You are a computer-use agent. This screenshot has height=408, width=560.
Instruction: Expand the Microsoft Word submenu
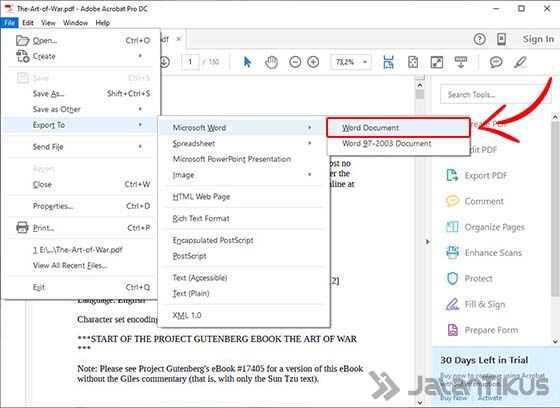(243, 128)
